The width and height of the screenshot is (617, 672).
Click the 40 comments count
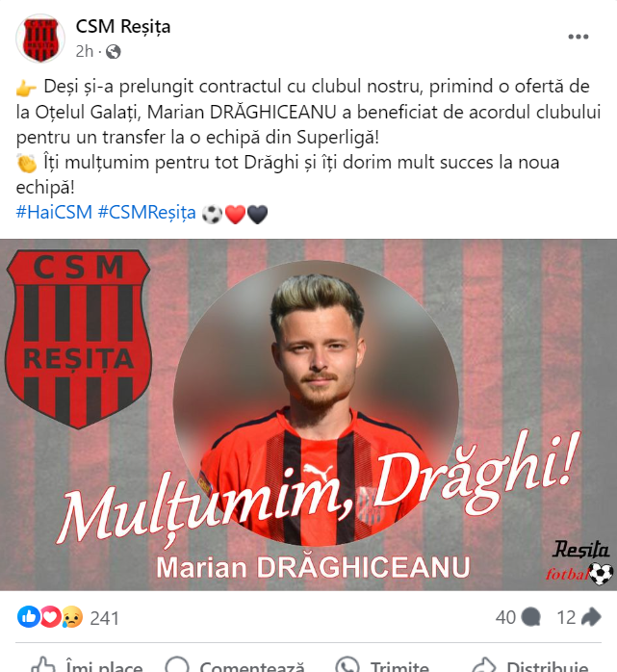coord(505,617)
